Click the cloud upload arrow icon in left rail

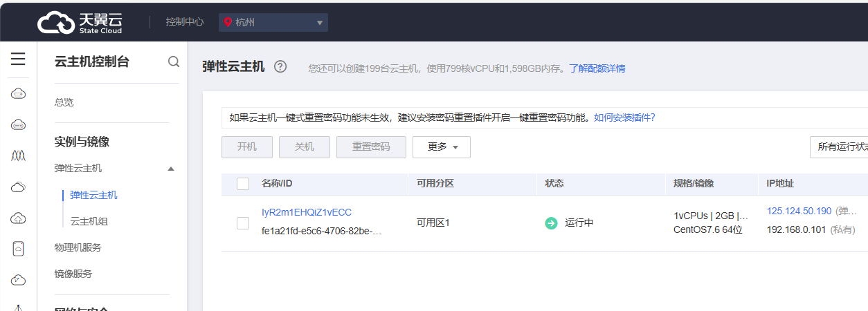click(19, 218)
